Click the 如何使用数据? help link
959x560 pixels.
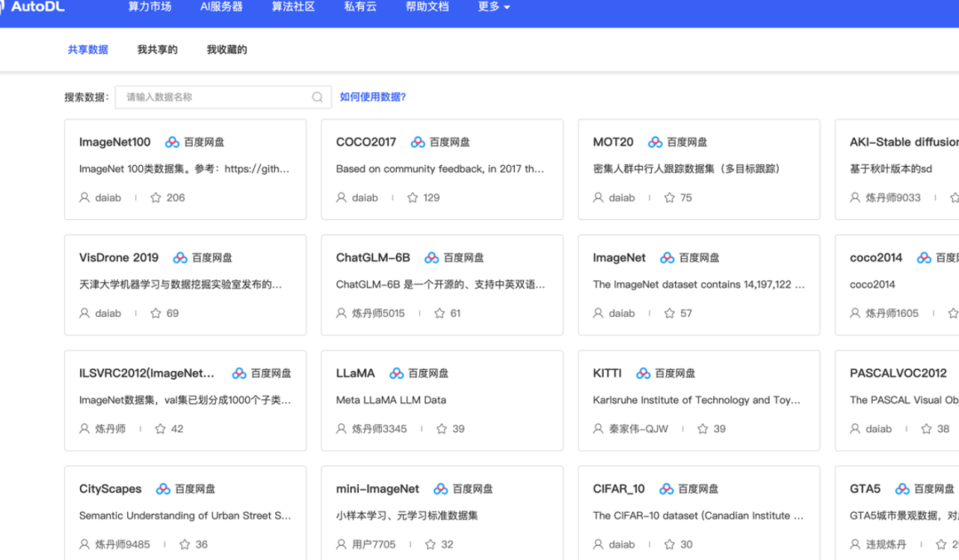(x=372, y=98)
